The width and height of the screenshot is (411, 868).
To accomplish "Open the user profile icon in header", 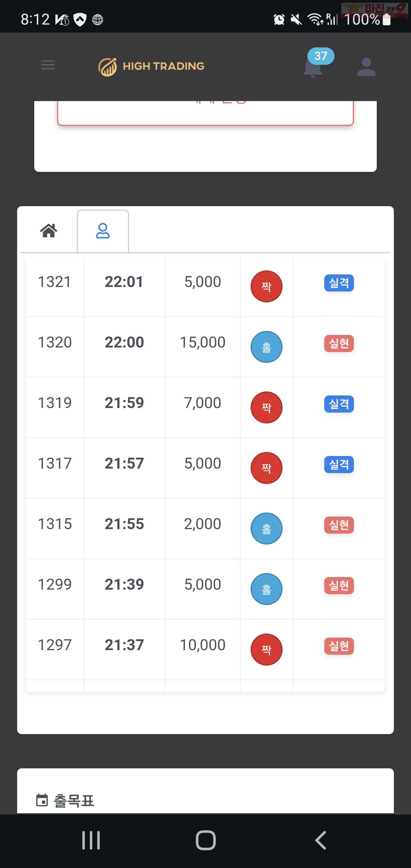I will point(366,67).
